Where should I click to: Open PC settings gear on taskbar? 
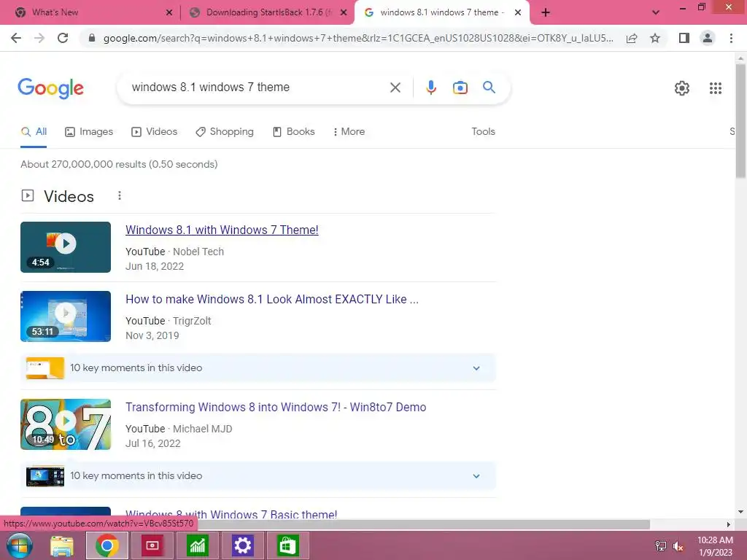(242, 545)
